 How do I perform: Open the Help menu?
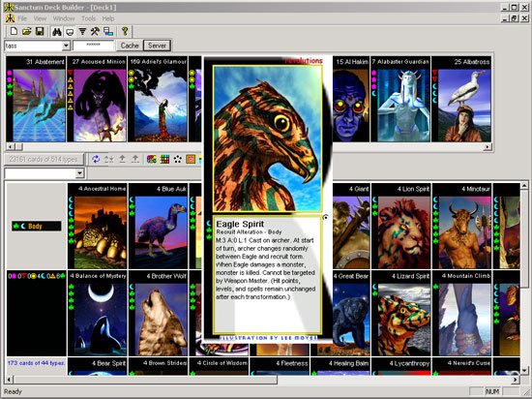click(108, 18)
